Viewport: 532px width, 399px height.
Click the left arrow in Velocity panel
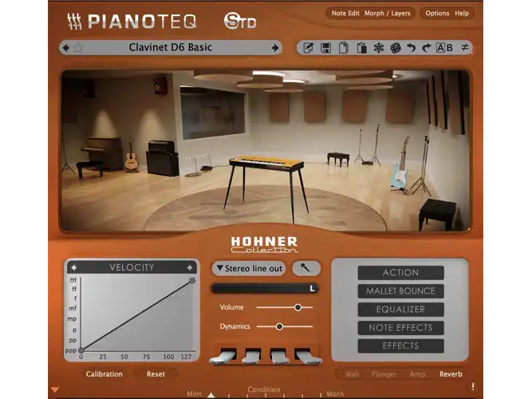pos(73,267)
